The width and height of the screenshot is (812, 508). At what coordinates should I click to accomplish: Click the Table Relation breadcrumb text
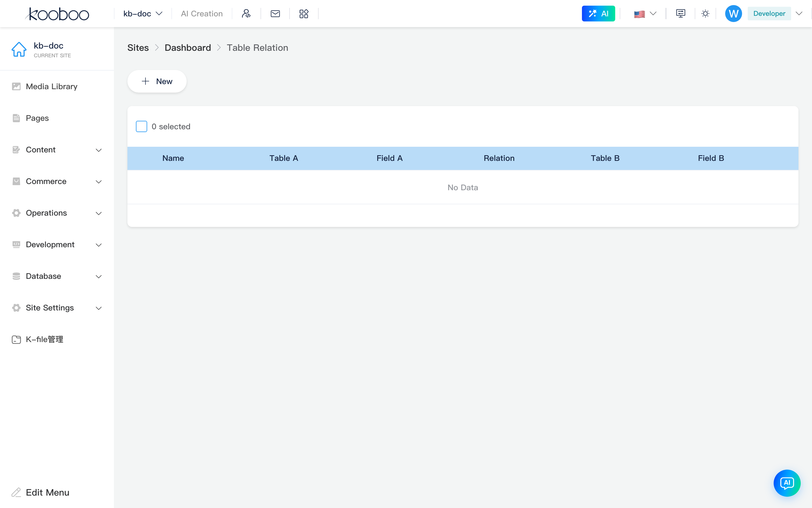[x=257, y=48]
